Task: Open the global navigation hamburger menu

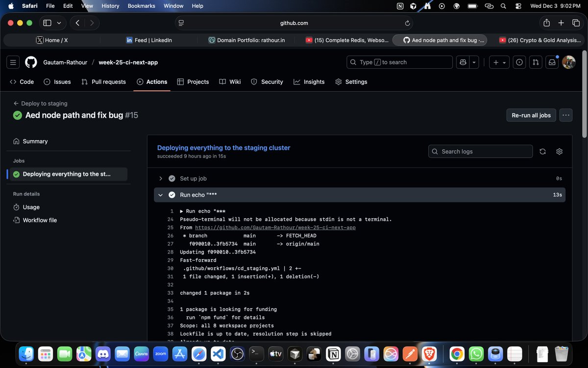Action: pyautogui.click(x=13, y=62)
